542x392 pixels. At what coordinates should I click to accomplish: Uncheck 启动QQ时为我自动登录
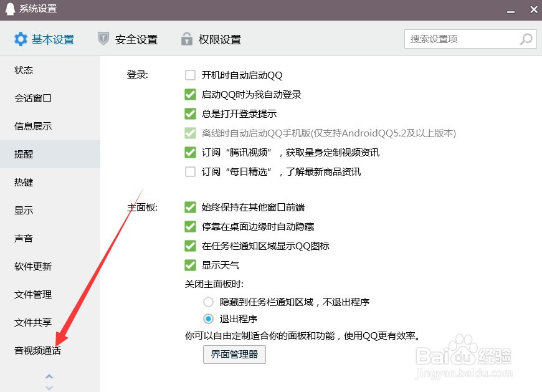coord(190,94)
